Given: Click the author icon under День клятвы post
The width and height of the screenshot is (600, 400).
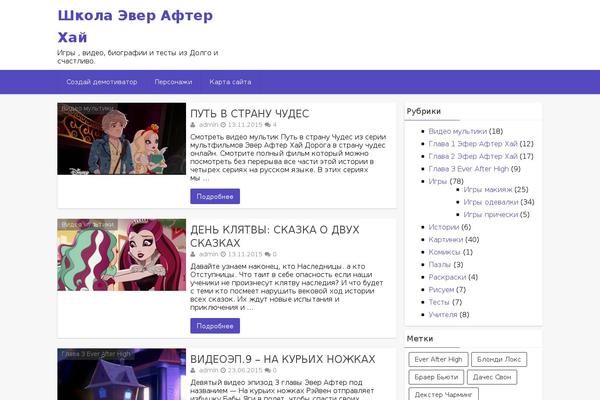Looking at the screenshot, I should pyautogui.click(x=193, y=254).
